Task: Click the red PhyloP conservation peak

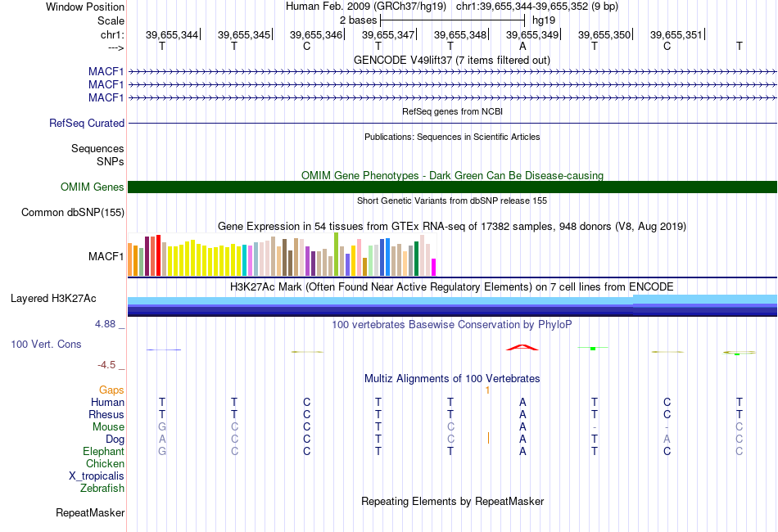Action: point(522,348)
